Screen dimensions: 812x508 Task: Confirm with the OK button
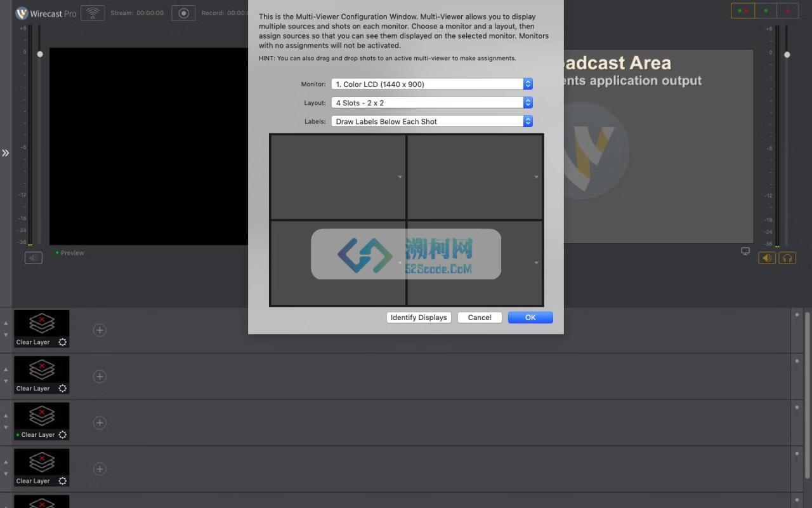coord(530,317)
